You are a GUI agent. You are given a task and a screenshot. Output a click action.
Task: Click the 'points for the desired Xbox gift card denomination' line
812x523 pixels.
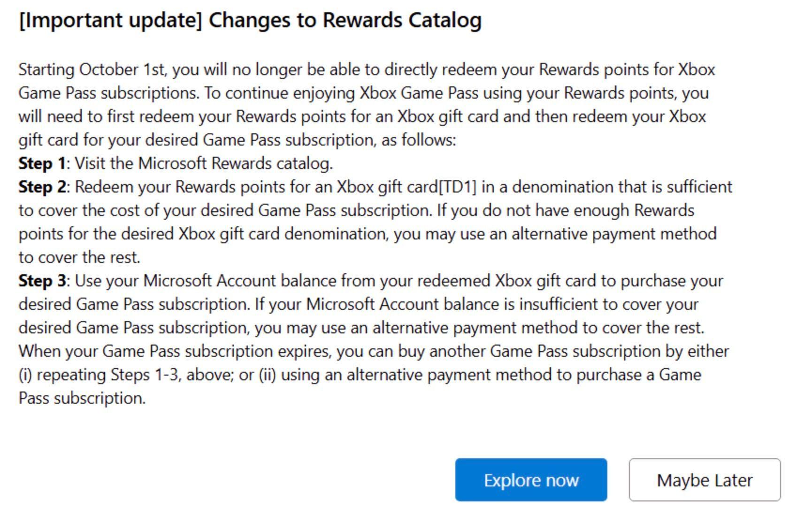(x=203, y=234)
